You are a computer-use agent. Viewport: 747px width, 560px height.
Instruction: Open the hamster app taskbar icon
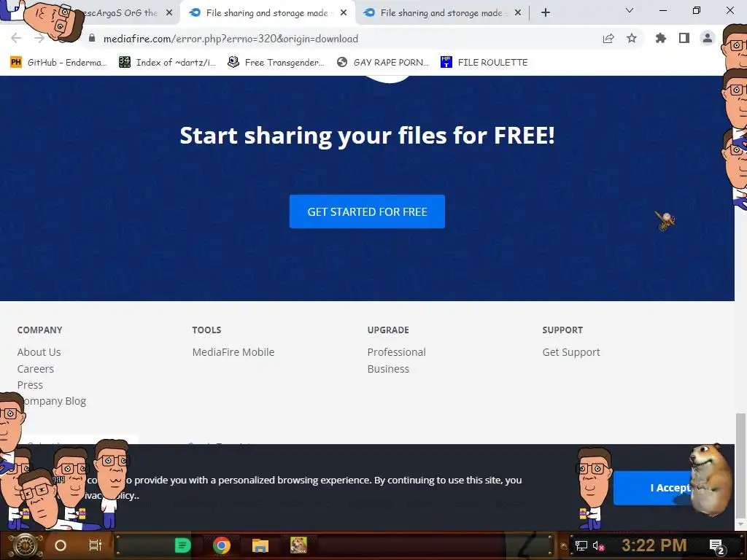click(298, 545)
